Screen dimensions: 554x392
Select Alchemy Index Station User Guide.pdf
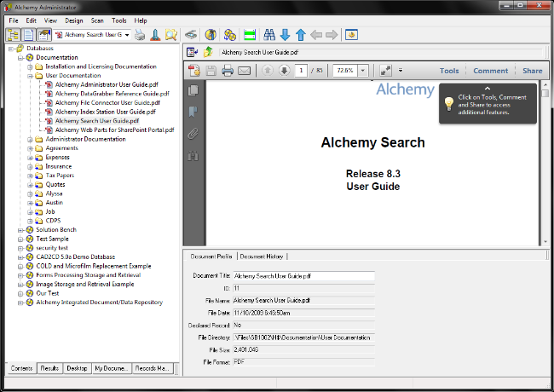click(x=106, y=112)
